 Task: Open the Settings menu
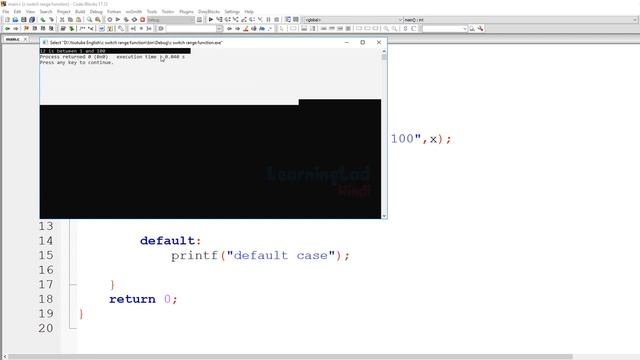coord(232,11)
